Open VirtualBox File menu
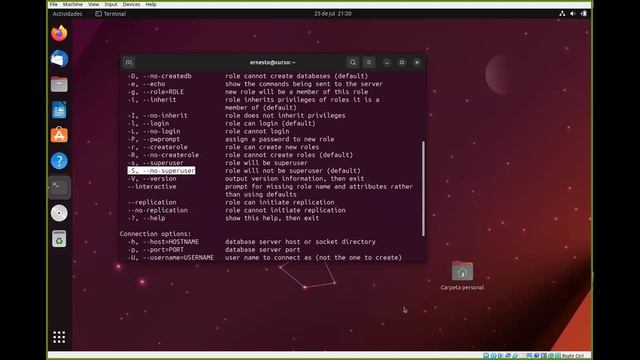640x360 pixels. pos(53,4)
